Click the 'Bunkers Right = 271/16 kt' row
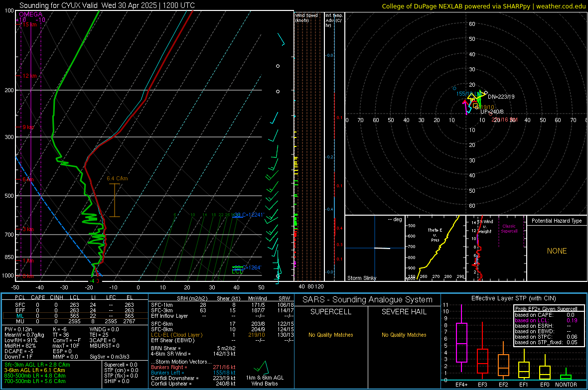The image size is (588, 390). (x=193, y=367)
